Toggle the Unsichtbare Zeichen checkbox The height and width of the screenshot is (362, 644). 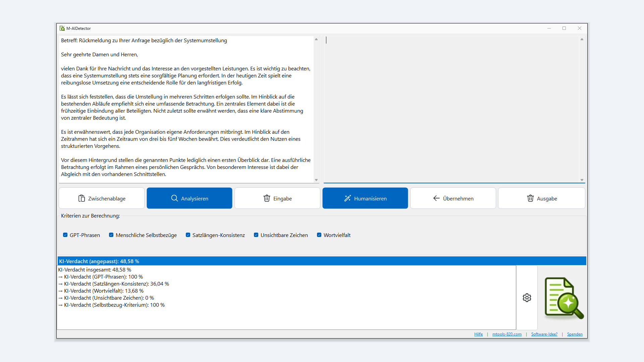click(x=256, y=235)
